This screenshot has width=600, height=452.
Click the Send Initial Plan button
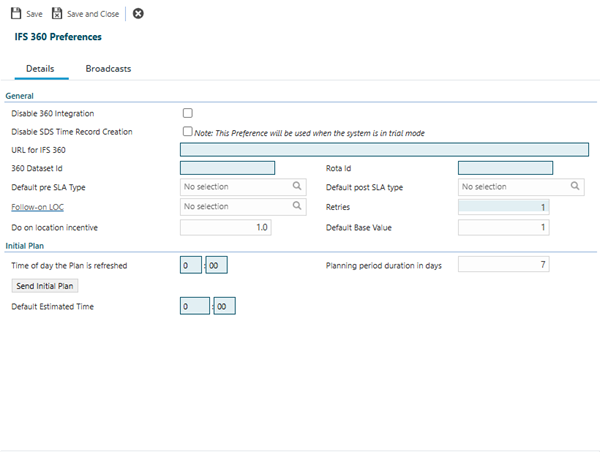coord(45,286)
